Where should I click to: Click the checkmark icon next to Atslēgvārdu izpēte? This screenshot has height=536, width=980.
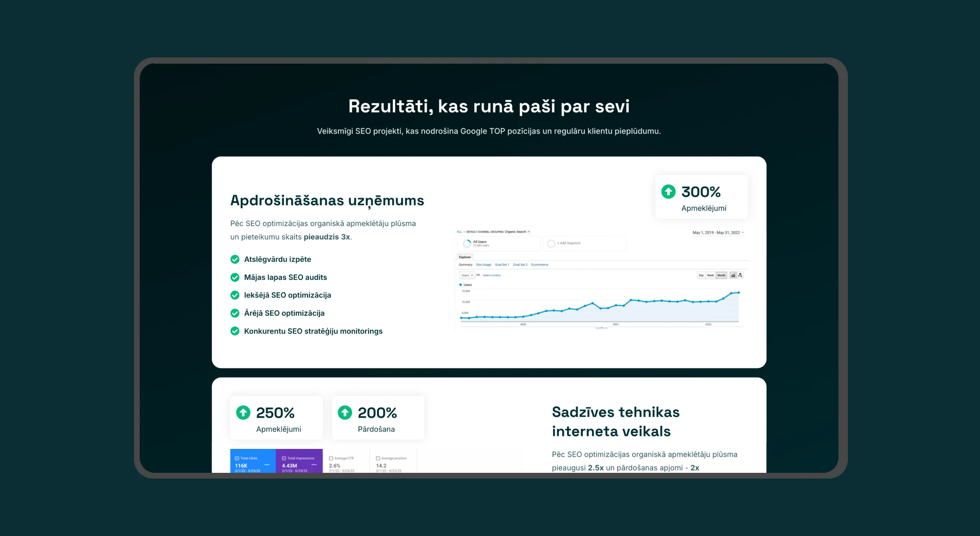[x=235, y=259]
